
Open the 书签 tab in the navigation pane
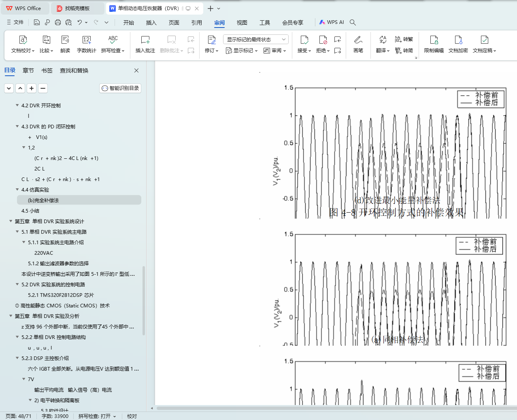(x=47, y=70)
